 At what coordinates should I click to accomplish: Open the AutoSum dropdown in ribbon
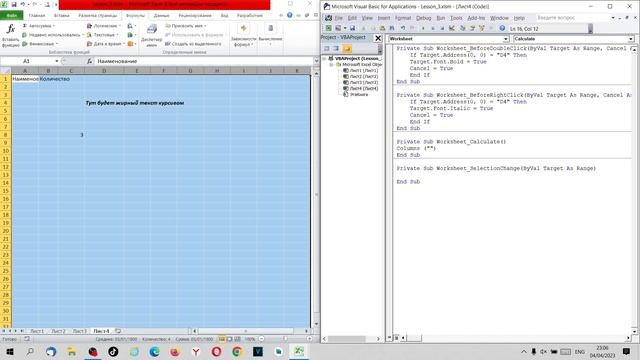click(39, 26)
